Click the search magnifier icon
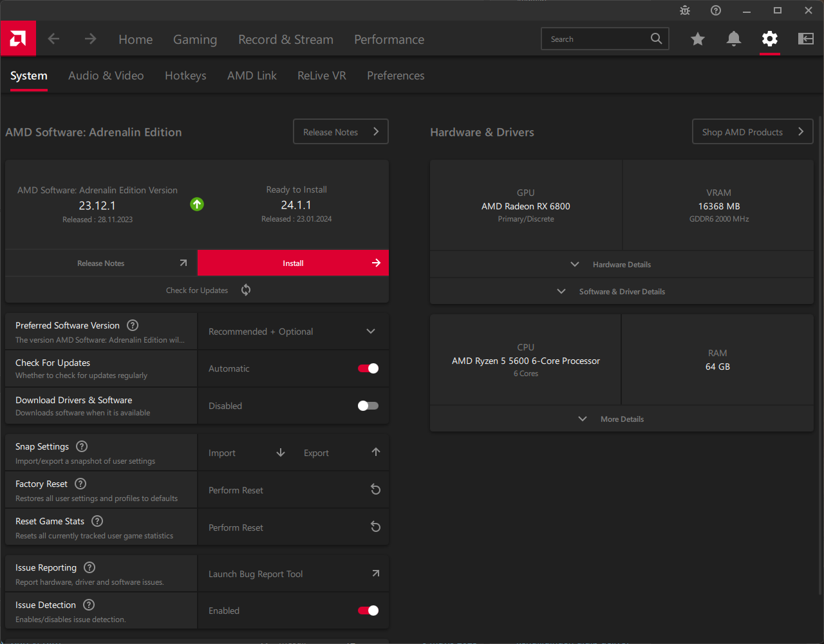Image resolution: width=824 pixels, height=644 pixels. (x=656, y=39)
